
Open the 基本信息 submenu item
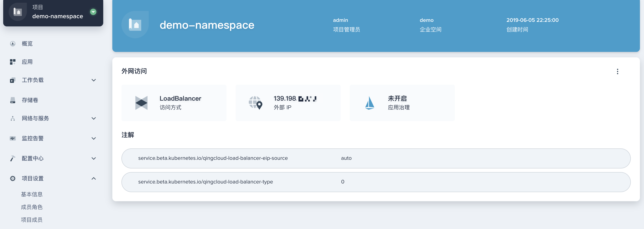click(x=32, y=194)
